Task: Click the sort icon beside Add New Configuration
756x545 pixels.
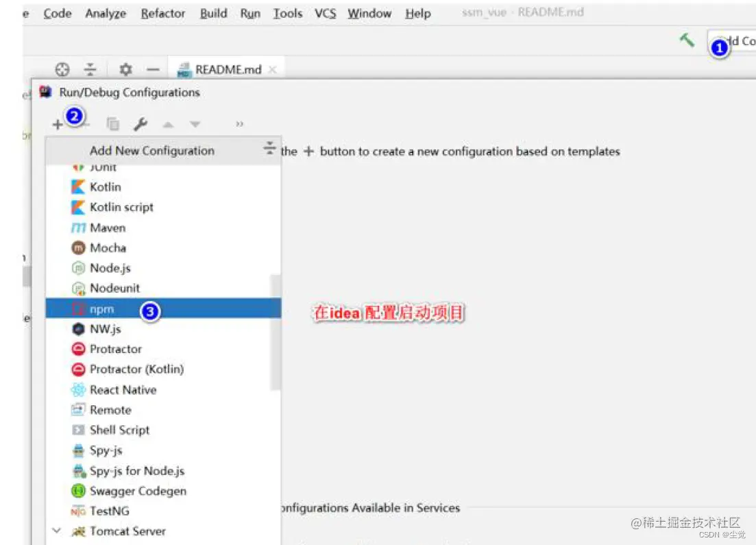Action: [x=269, y=147]
